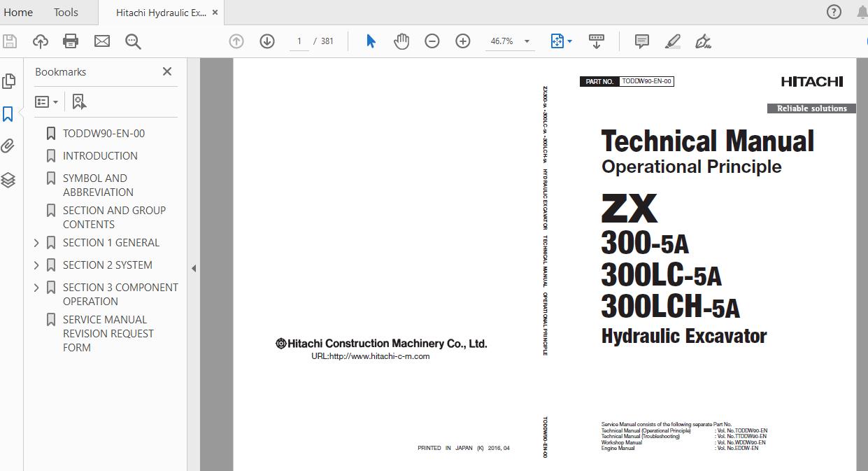The image size is (868, 471).
Task: Click the Hydraulic Excavator heading
Action: click(684, 337)
